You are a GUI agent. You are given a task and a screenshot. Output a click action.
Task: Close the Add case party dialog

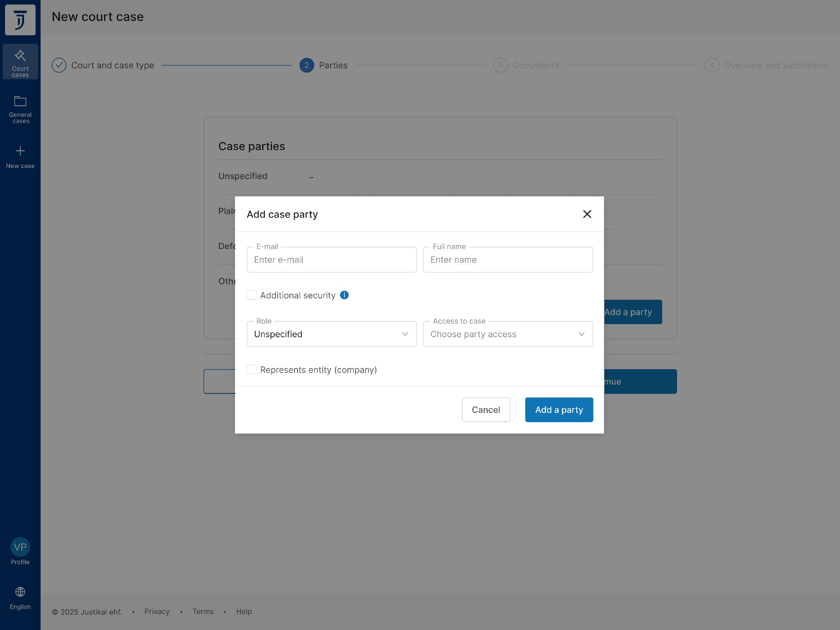587,214
